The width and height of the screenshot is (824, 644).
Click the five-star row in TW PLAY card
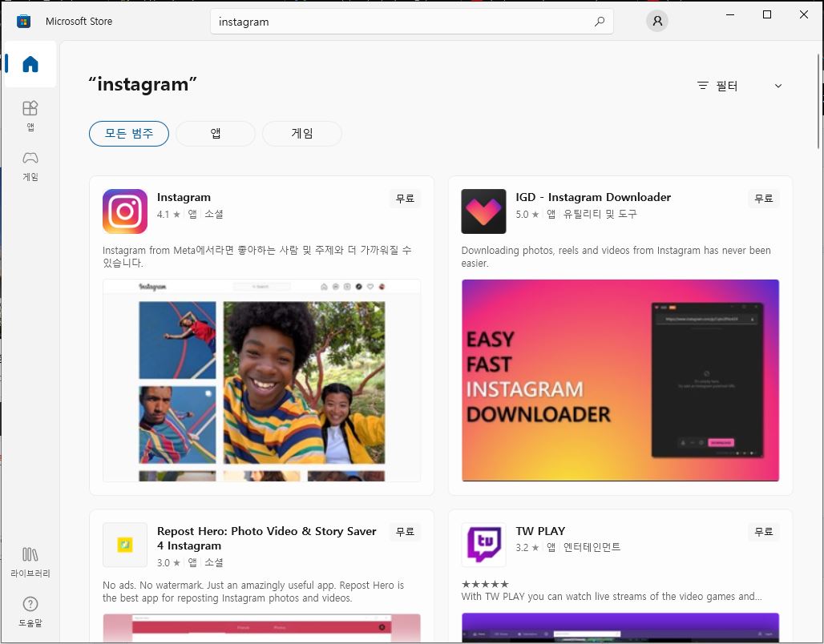tap(485, 584)
